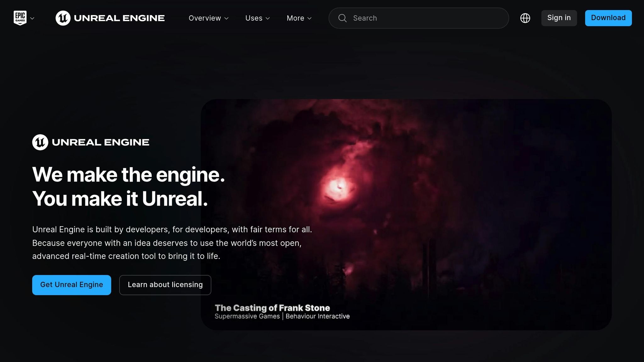
Task: Click the Unreal Engine emblem in the hero section
Action: coord(40,142)
